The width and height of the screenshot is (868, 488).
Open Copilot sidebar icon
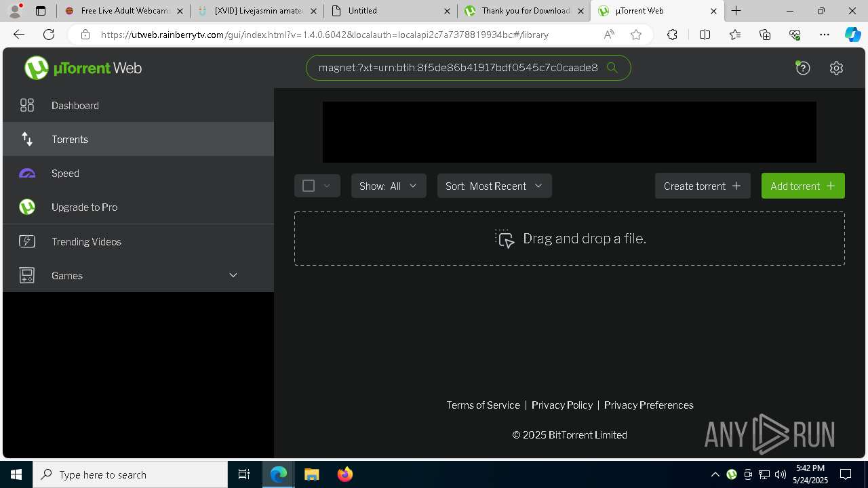[852, 35]
